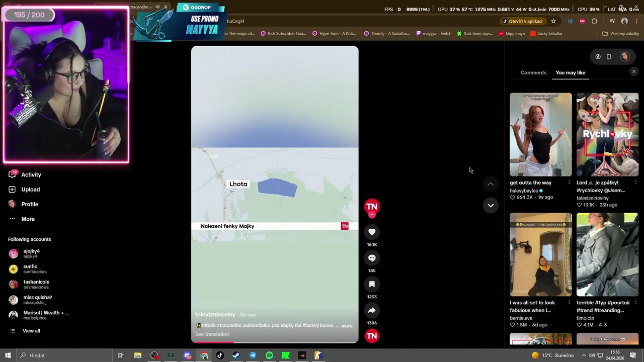Open the AdBlock Plus extension icon
The image size is (644, 362).
point(582,21)
